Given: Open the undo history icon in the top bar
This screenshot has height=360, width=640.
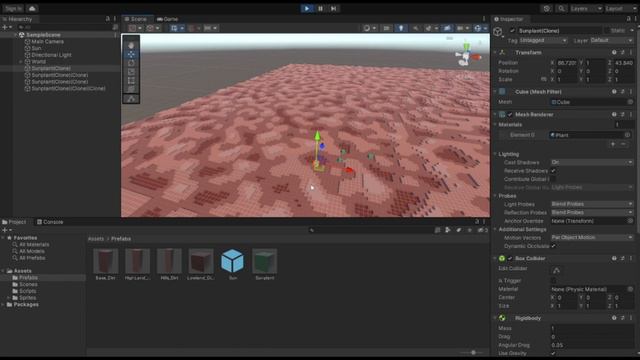Looking at the screenshot, I should (547, 8).
